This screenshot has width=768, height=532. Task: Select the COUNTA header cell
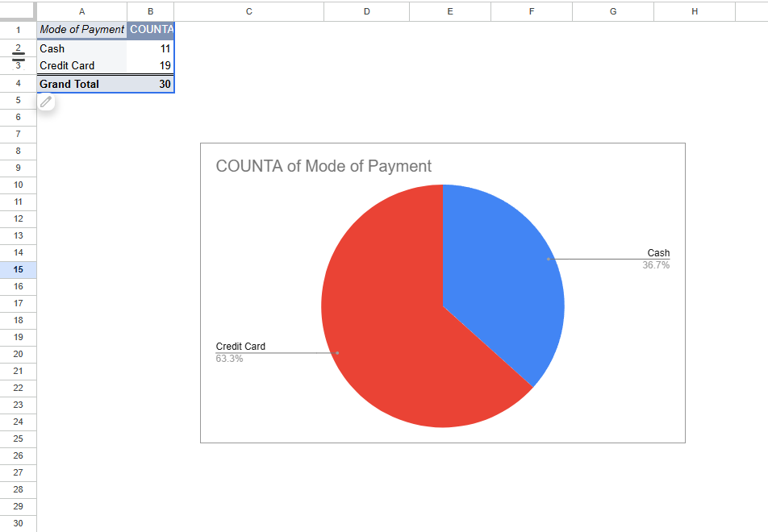click(x=150, y=30)
